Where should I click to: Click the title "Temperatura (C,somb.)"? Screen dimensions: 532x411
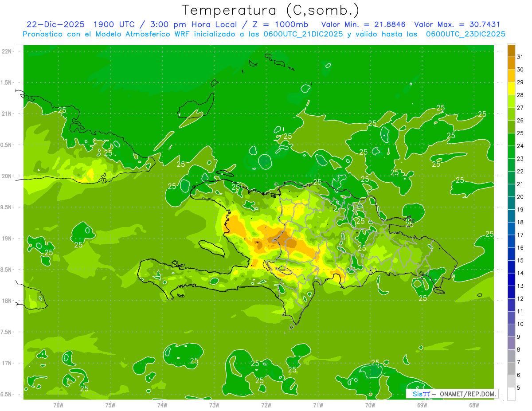[271, 10]
